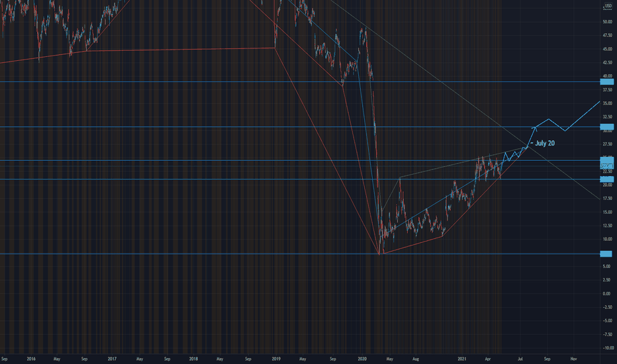The height and width of the screenshot is (364, 617).
Task: Click the 12.50 price axis label
Action: (x=607, y=226)
